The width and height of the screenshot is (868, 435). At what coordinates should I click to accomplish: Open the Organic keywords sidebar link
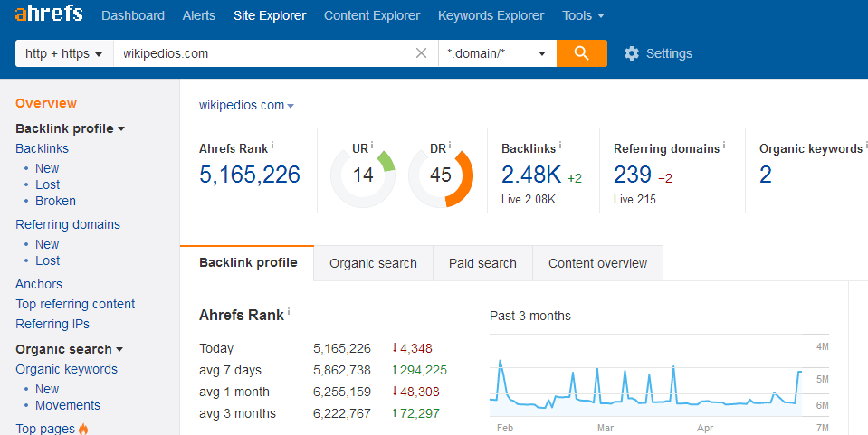66,369
